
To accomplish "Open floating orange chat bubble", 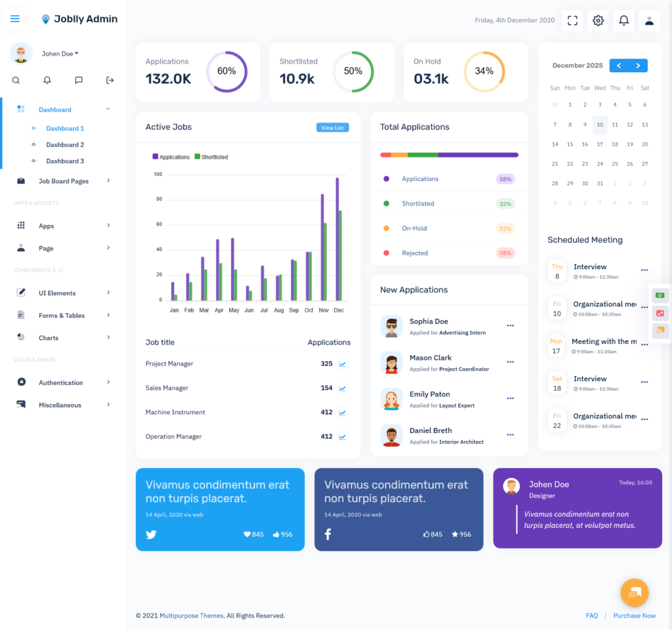I will tap(635, 593).
